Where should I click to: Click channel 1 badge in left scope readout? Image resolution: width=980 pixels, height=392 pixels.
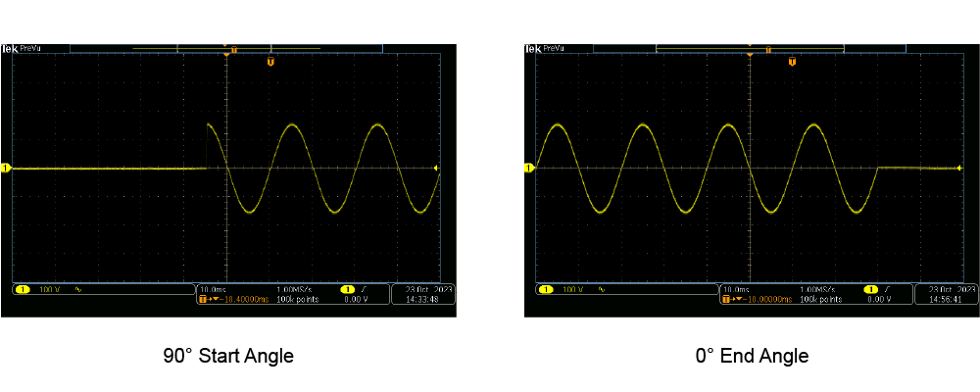(24, 290)
